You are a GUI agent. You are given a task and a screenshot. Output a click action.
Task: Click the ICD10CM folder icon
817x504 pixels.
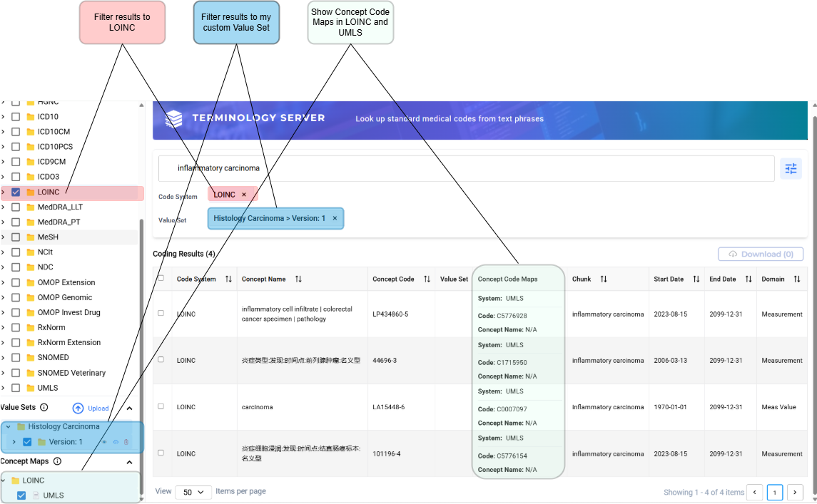click(31, 132)
